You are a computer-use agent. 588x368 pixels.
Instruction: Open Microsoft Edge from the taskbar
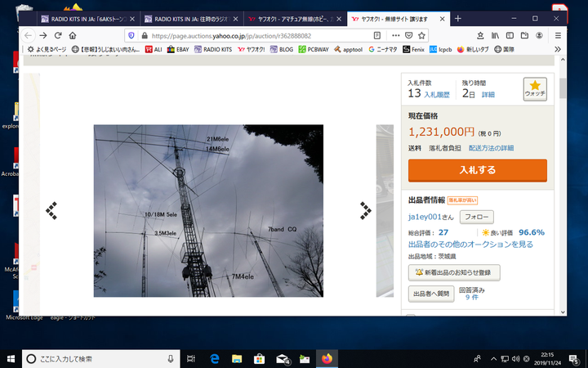pyautogui.click(x=216, y=358)
